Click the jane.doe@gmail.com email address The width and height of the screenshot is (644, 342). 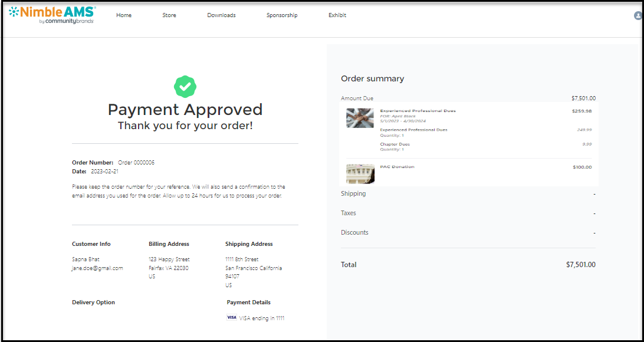[x=97, y=268]
